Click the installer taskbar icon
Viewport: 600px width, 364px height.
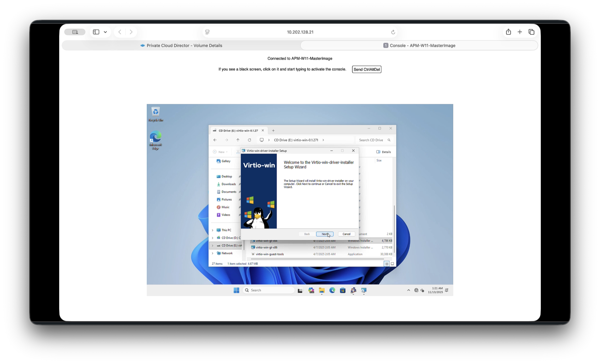[x=364, y=290]
